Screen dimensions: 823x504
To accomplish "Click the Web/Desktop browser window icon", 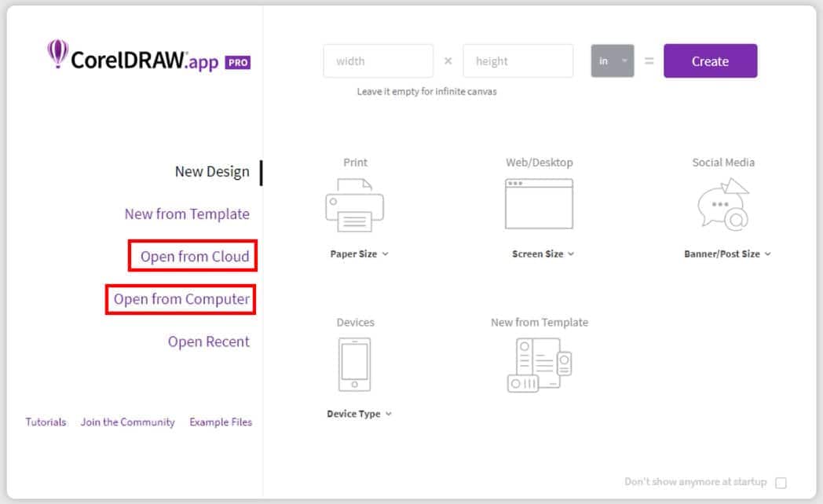I will coord(539,203).
